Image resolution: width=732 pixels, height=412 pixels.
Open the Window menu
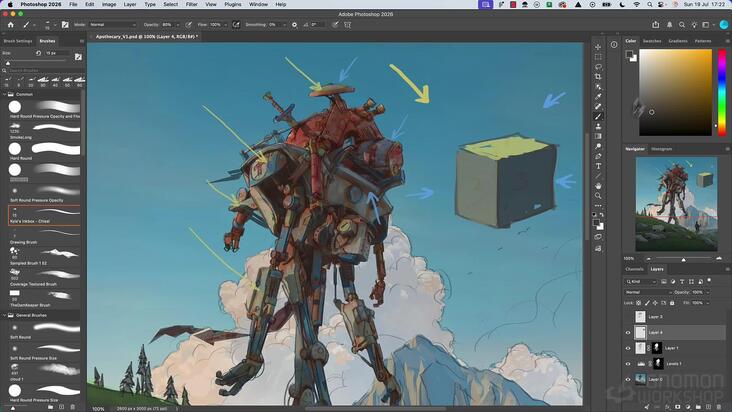258,4
